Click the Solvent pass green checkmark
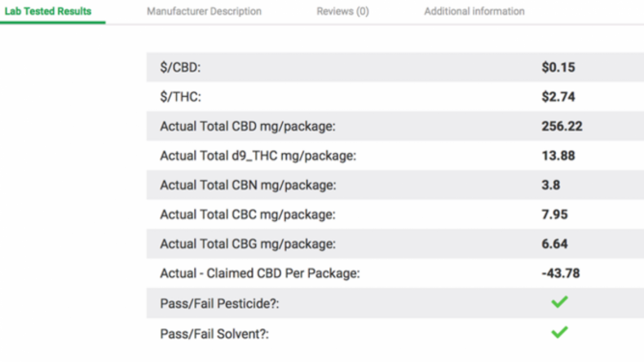 pyautogui.click(x=559, y=332)
